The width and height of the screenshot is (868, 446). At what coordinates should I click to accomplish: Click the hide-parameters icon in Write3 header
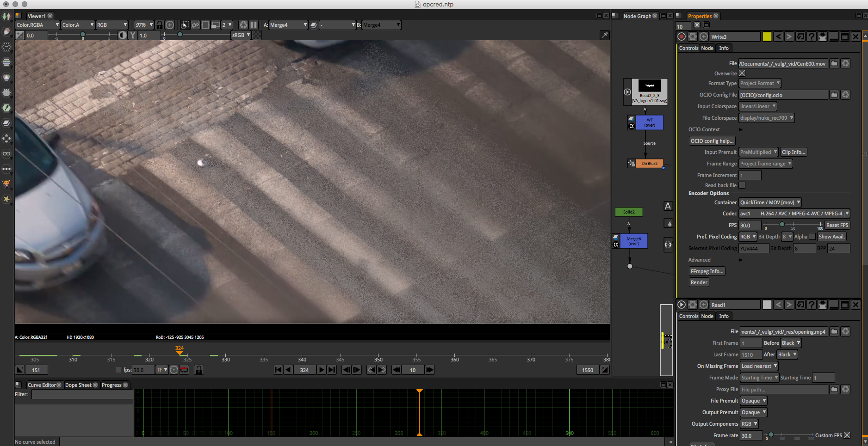click(x=823, y=37)
